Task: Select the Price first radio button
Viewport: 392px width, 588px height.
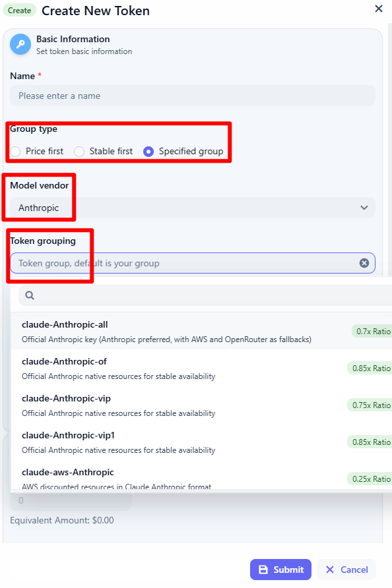Action: (15, 152)
